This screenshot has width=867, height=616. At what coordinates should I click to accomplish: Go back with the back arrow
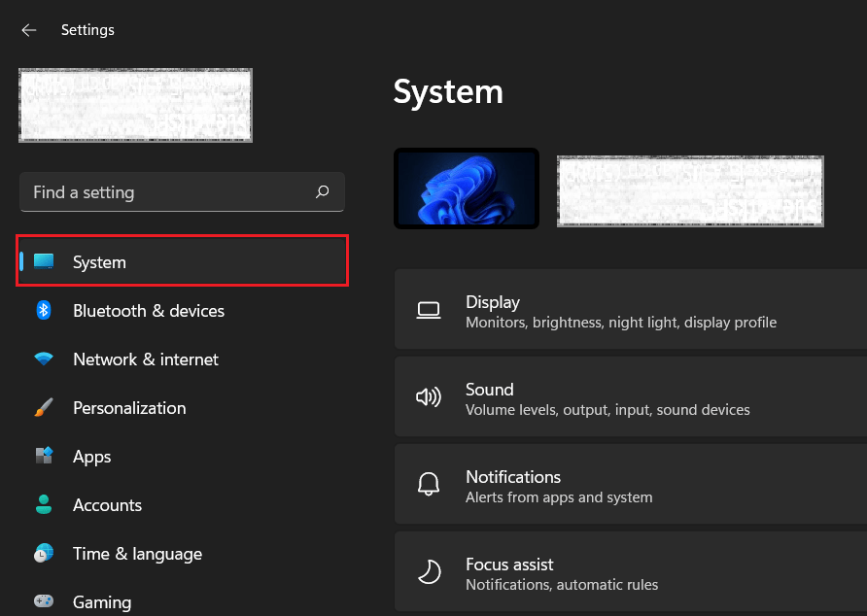(28, 29)
